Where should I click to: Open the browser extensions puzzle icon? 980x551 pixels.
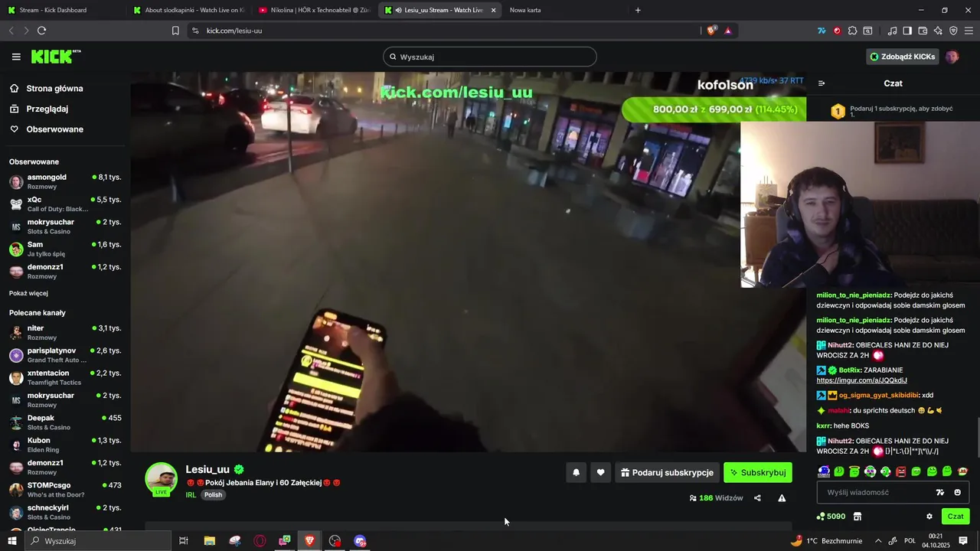[852, 31]
